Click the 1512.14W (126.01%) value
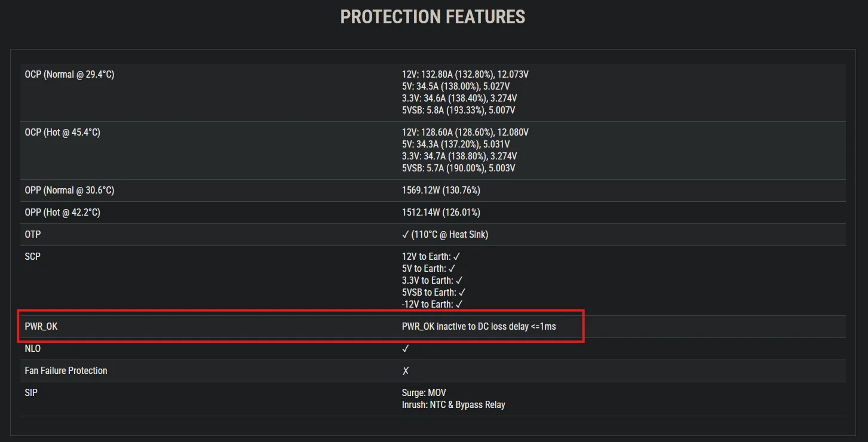Image resolution: width=868 pixels, height=442 pixels. pos(441,213)
